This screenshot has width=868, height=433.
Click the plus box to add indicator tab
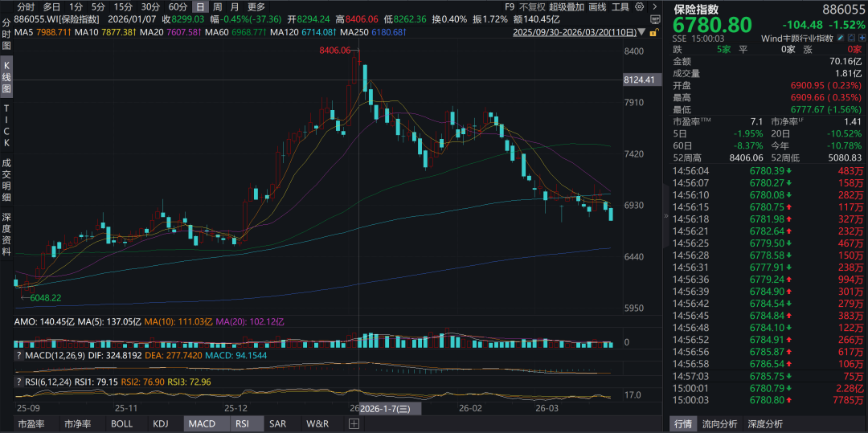tap(354, 423)
